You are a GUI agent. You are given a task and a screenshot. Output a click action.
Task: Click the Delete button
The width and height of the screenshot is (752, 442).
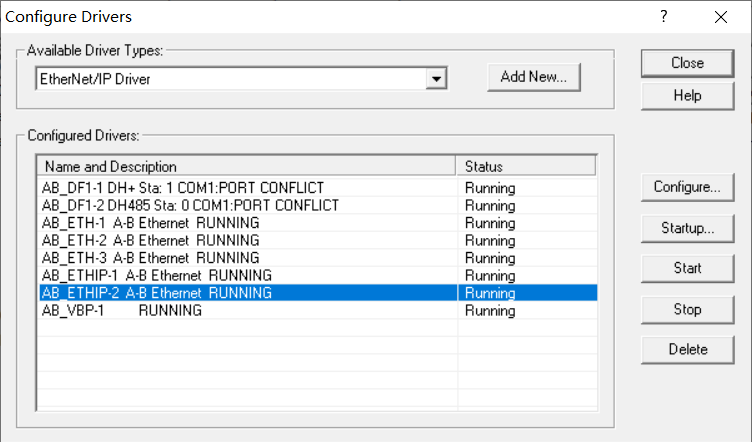tap(687, 350)
